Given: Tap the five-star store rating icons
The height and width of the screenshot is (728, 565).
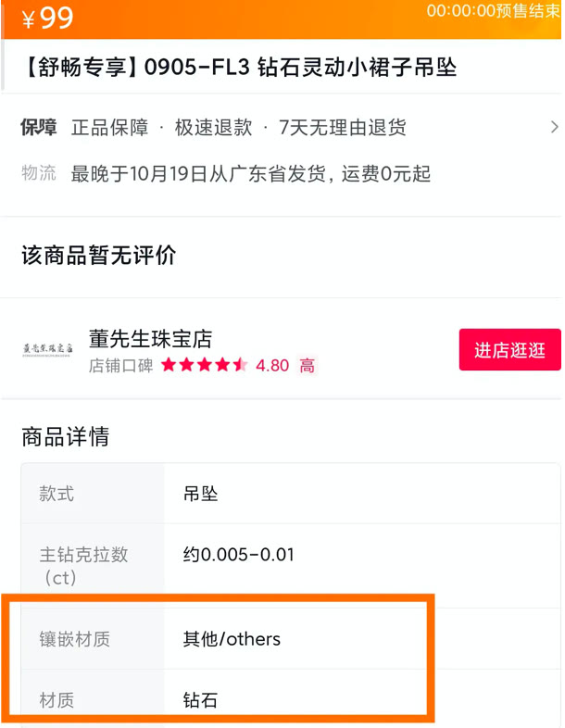Looking at the screenshot, I should click(205, 365).
